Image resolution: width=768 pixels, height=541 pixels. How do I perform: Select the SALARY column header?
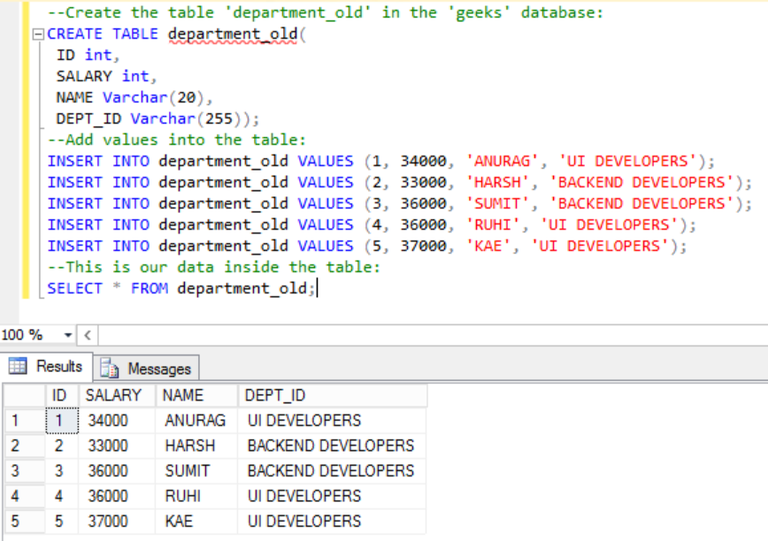(x=114, y=396)
